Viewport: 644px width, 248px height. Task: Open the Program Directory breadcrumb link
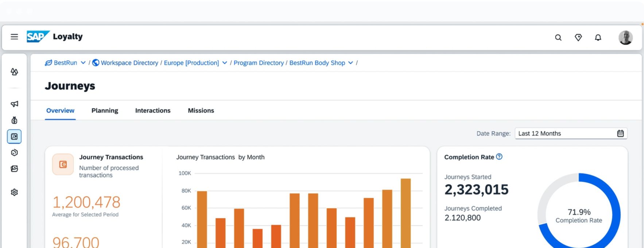point(259,63)
